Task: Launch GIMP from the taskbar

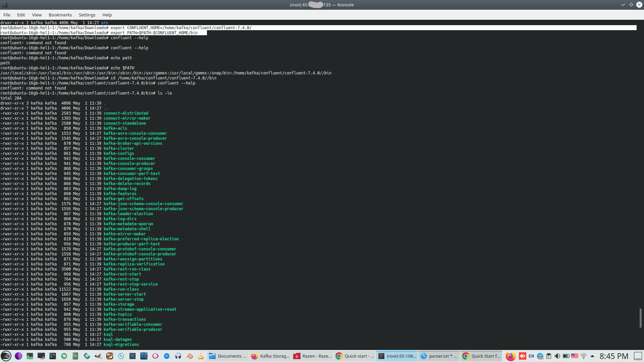Action: pos(98,356)
